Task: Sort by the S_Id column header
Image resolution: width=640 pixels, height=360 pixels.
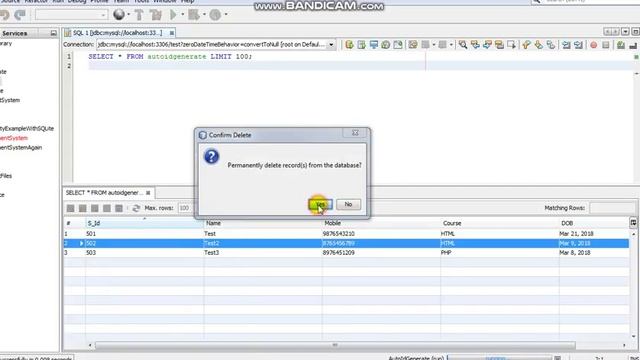Action: (x=144, y=223)
